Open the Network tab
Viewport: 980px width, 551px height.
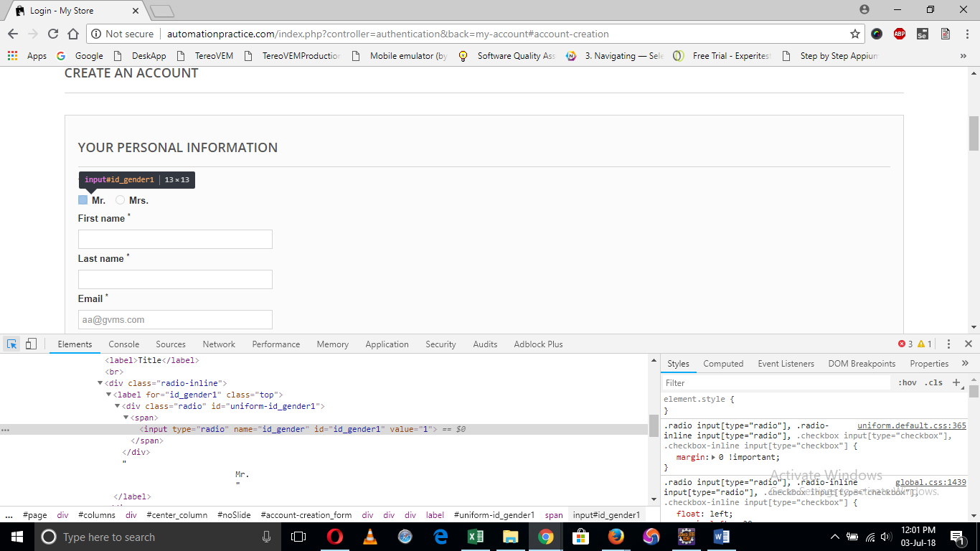pyautogui.click(x=219, y=344)
